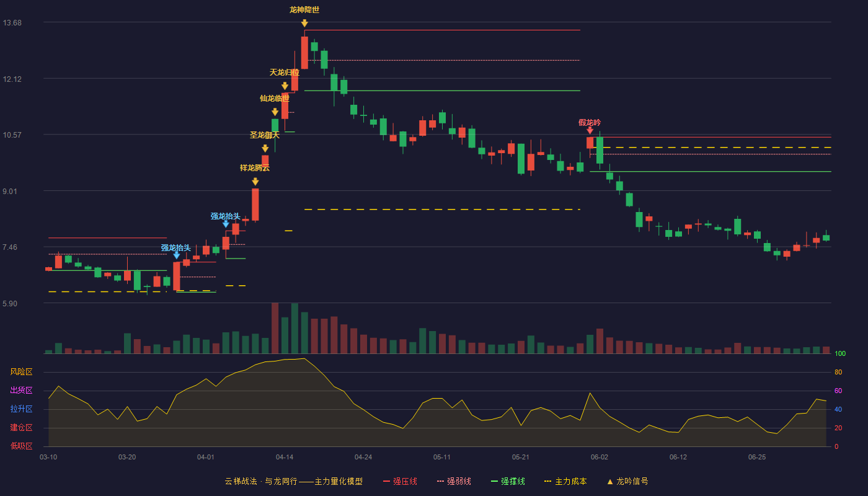This screenshot has height=496, width=868.
Task: Click the indicator scale value 60
Action: coord(838,391)
